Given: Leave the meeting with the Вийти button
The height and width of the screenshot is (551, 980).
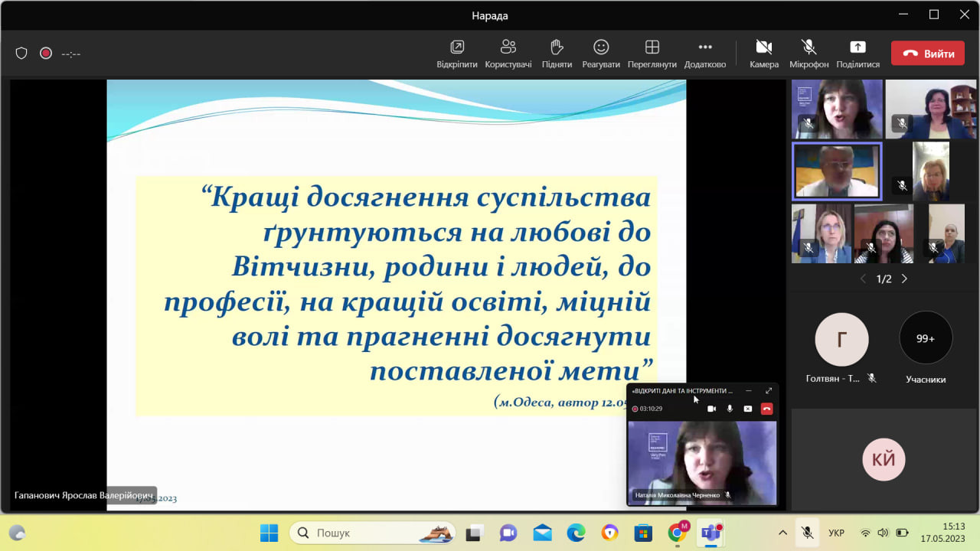Looking at the screenshot, I should click(x=927, y=54).
